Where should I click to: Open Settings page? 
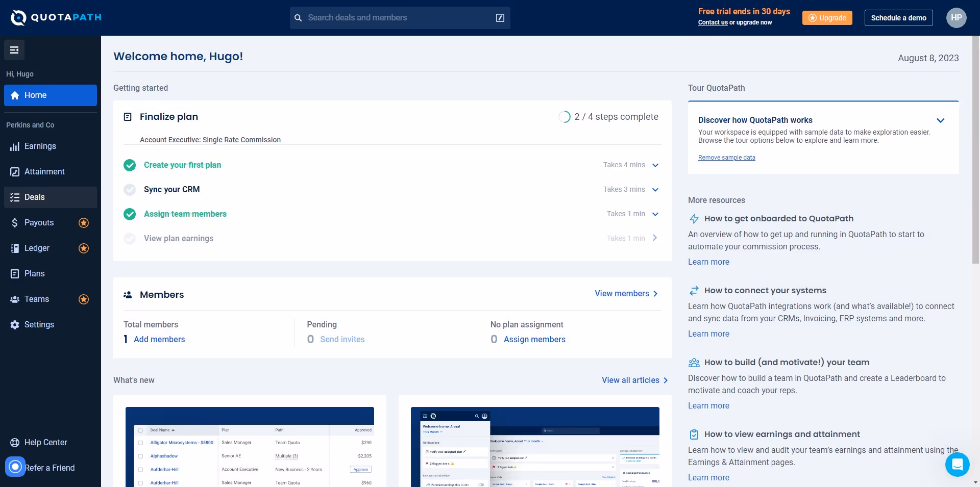pyautogui.click(x=51, y=325)
